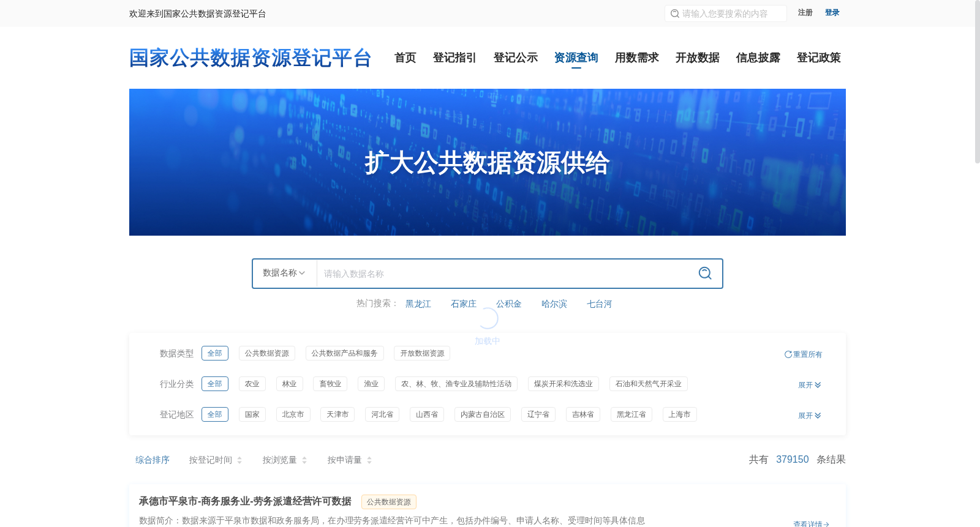Screen dimensions: 980x527
Task: Open 资源查询 navigation item
Action: click(x=576, y=58)
